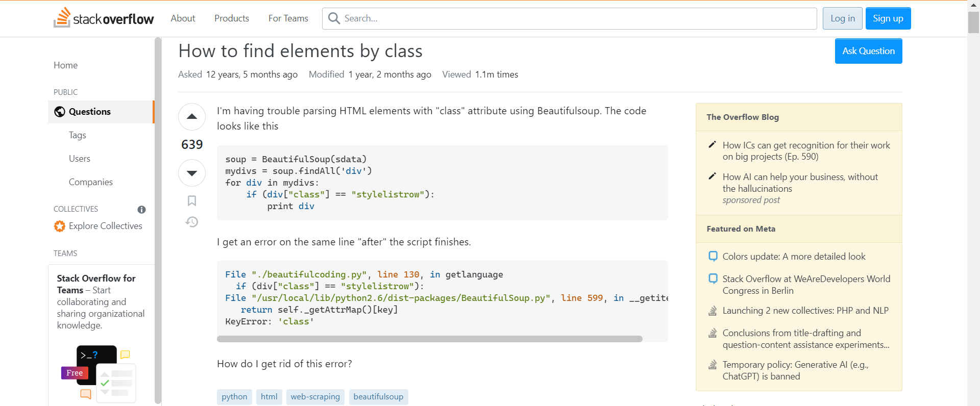Open the post activity history icon
Viewport: 980px width, 406px height.
[192, 222]
